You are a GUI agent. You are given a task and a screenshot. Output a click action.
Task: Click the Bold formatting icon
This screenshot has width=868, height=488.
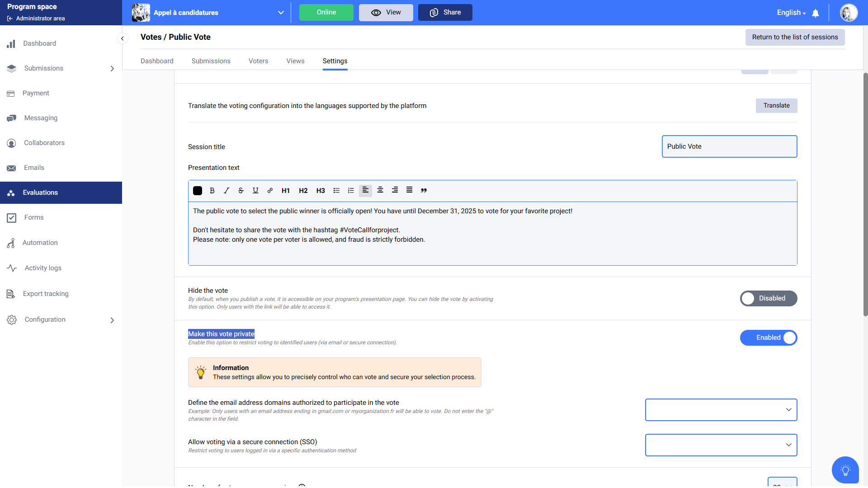click(212, 191)
